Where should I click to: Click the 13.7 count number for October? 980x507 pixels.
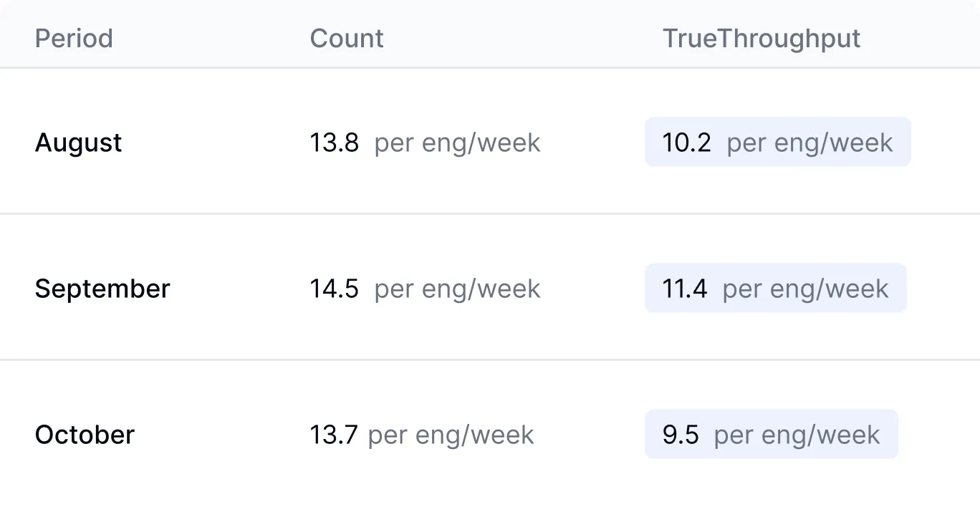click(333, 435)
